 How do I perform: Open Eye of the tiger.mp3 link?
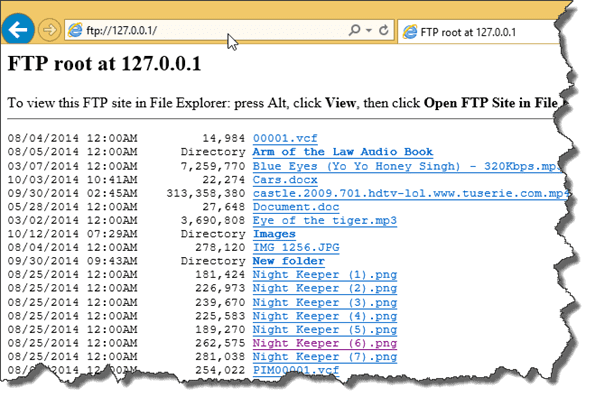pos(325,220)
